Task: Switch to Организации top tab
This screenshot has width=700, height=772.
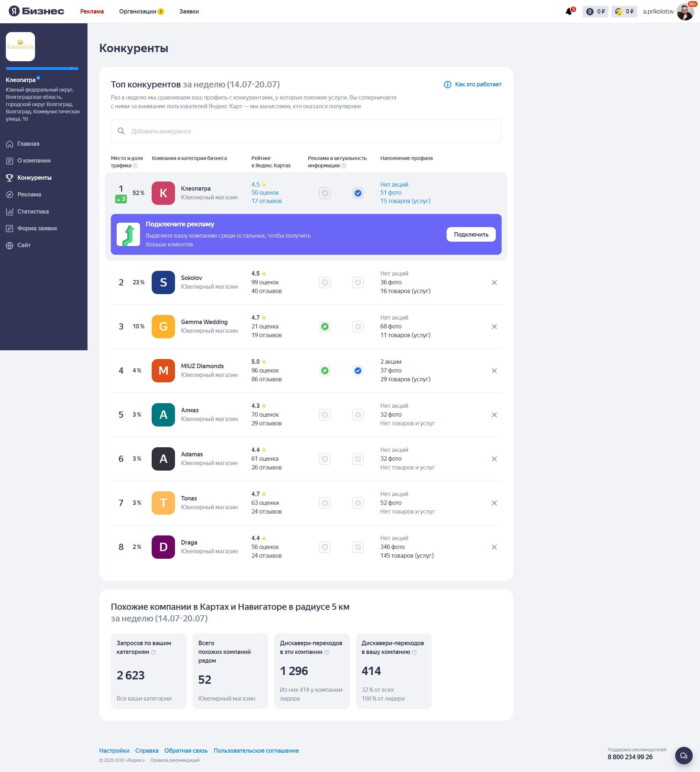Action: (x=141, y=11)
